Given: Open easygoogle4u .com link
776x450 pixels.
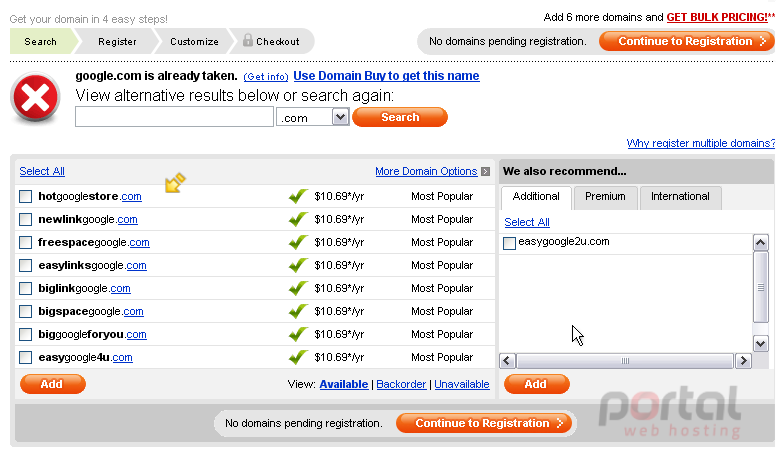Looking at the screenshot, I should pyautogui.click(x=122, y=357).
